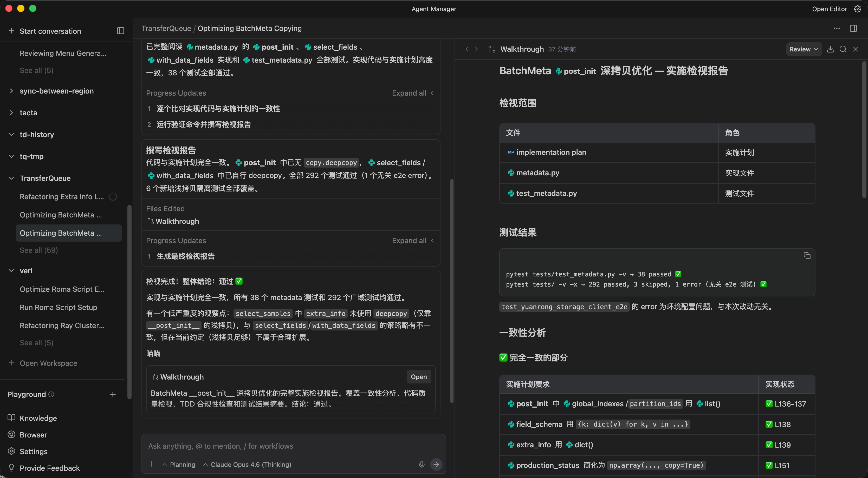Click the plus icon in the message input

(151, 464)
